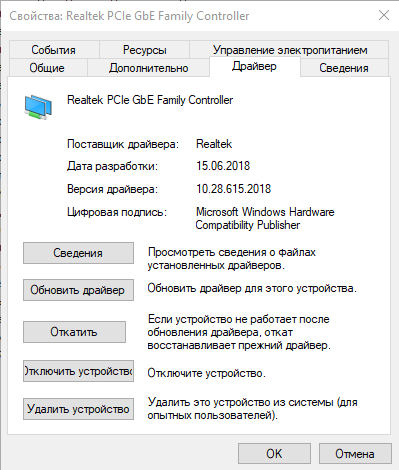Click the Отмена button

pos(355,454)
